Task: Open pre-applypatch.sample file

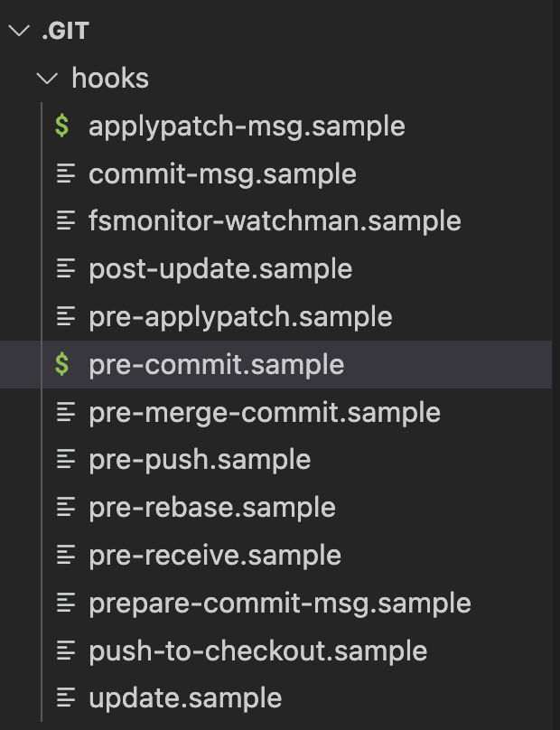Action: [x=240, y=317]
